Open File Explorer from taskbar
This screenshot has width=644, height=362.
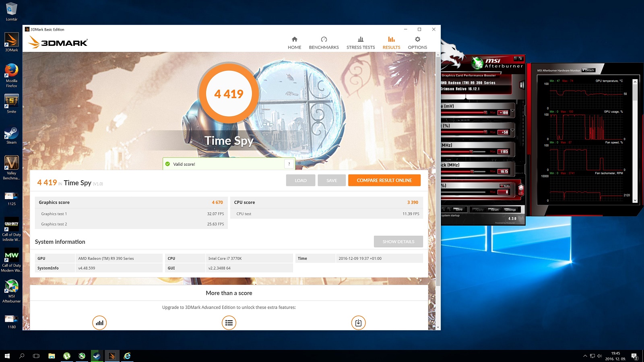pyautogui.click(x=52, y=356)
